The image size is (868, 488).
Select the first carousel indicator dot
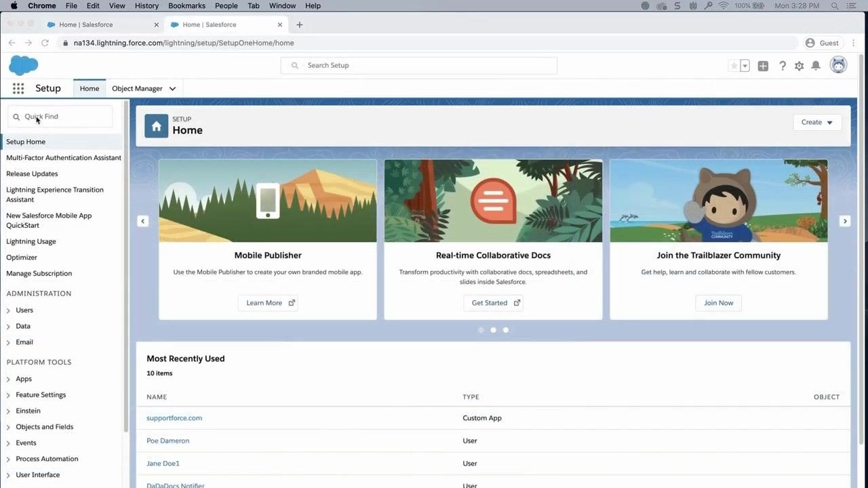coord(481,330)
